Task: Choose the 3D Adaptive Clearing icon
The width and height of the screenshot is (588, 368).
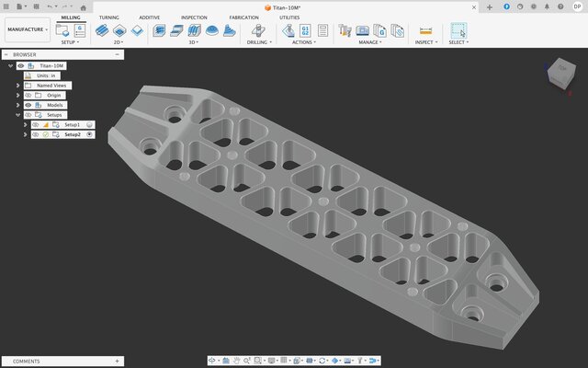Action: [x=159, y=31]
